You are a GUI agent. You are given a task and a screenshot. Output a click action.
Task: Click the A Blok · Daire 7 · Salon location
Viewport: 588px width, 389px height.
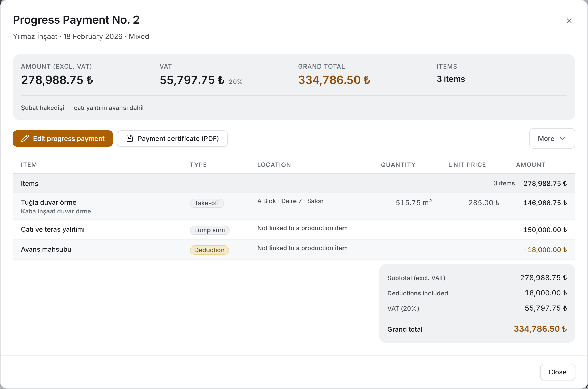[x=290, y=201]
